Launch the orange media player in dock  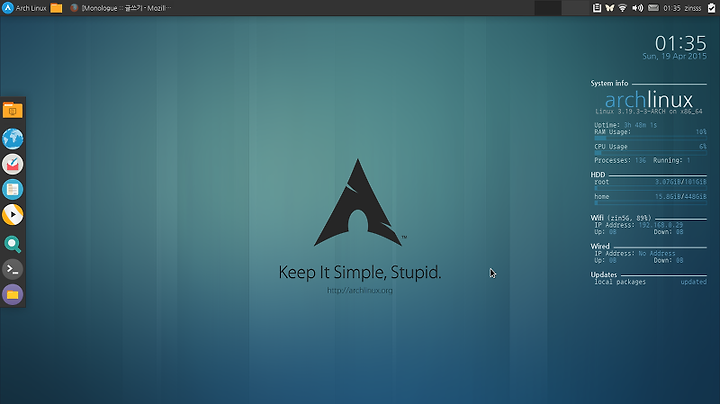pyautogui.click(x=12, y=214)
